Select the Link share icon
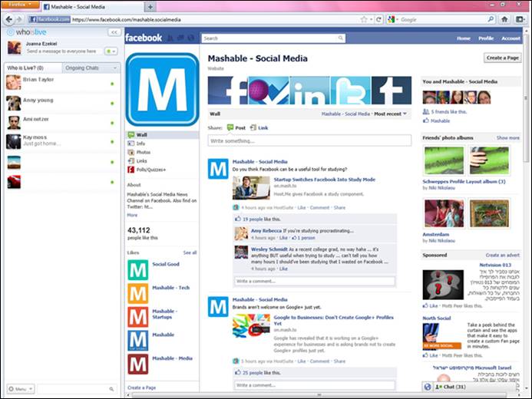The image size is (532, 399). tap(253, 128)
